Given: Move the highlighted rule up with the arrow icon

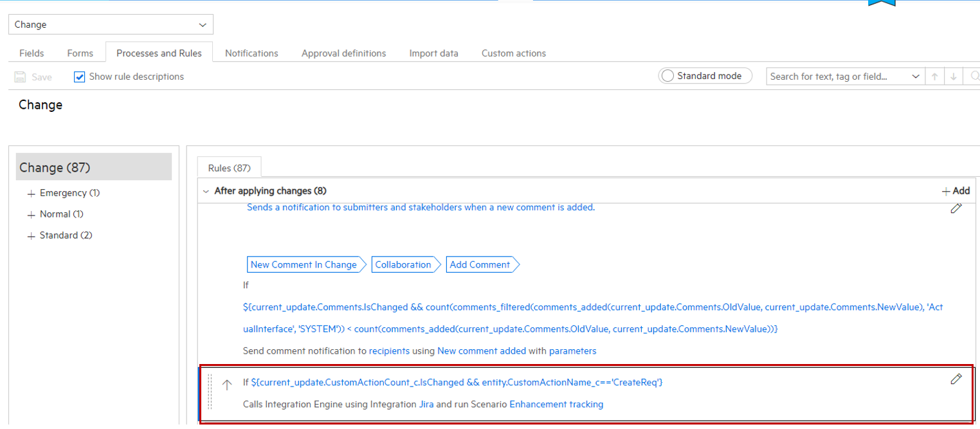Looking at the screenshot, I should [x=228, y=383].
